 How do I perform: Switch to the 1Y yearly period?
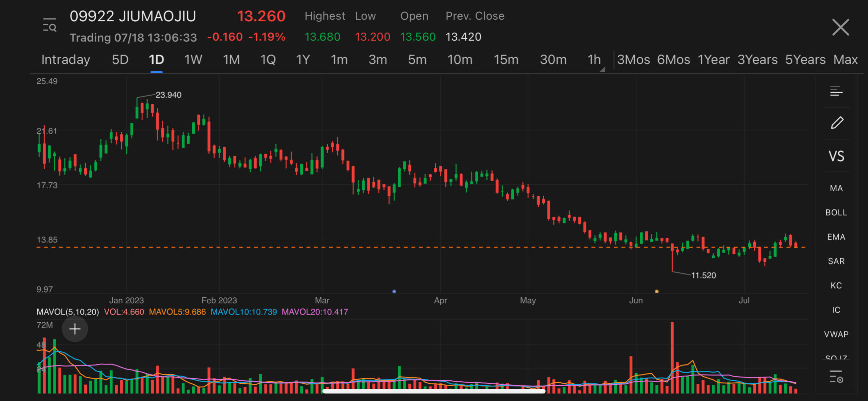point(303,60)
